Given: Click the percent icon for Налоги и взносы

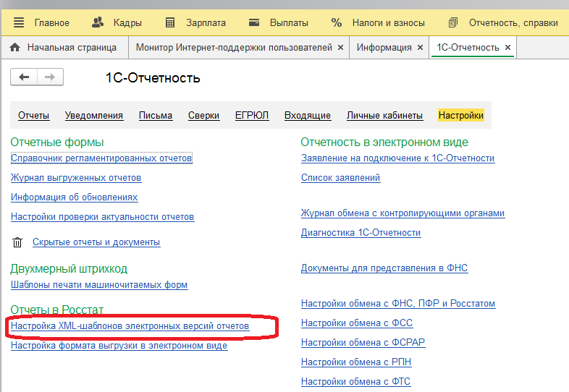Looking at the screenshot, I should 337,22.
